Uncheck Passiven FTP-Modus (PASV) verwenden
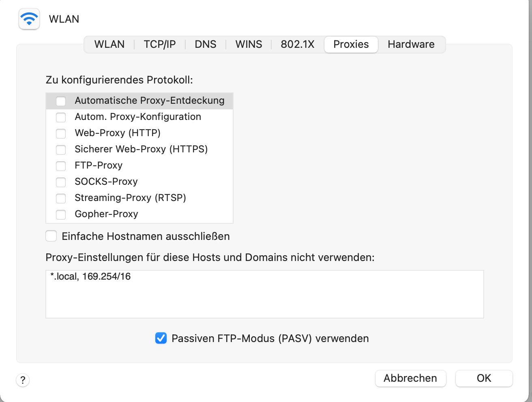The image size is (532, 402). (161, 338)
